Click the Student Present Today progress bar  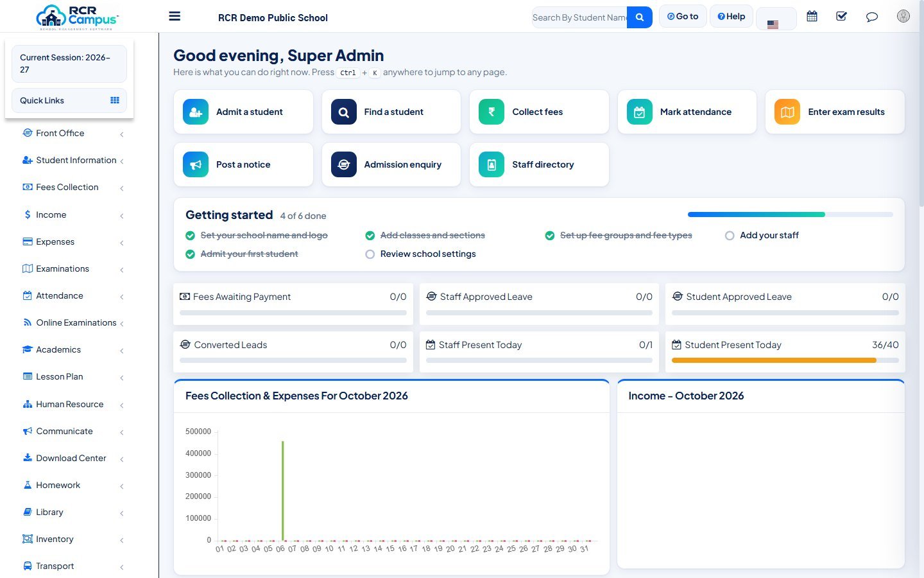(785, 360)
